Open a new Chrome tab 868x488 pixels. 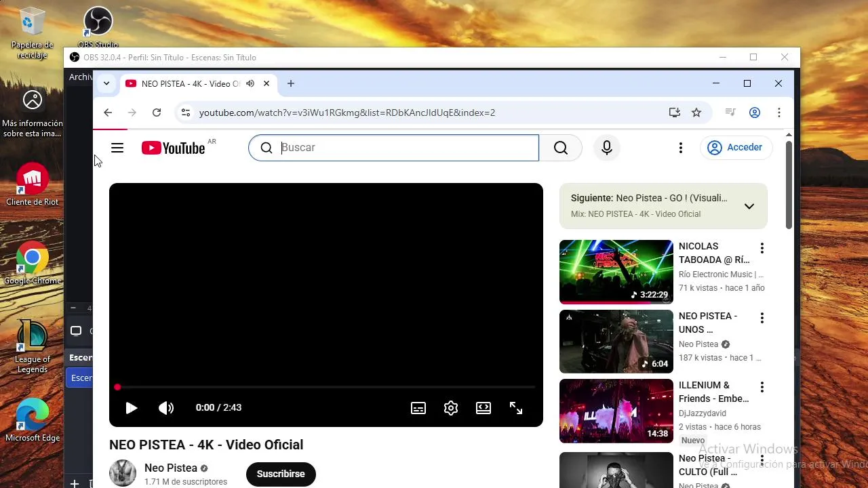tap(291, 83)
